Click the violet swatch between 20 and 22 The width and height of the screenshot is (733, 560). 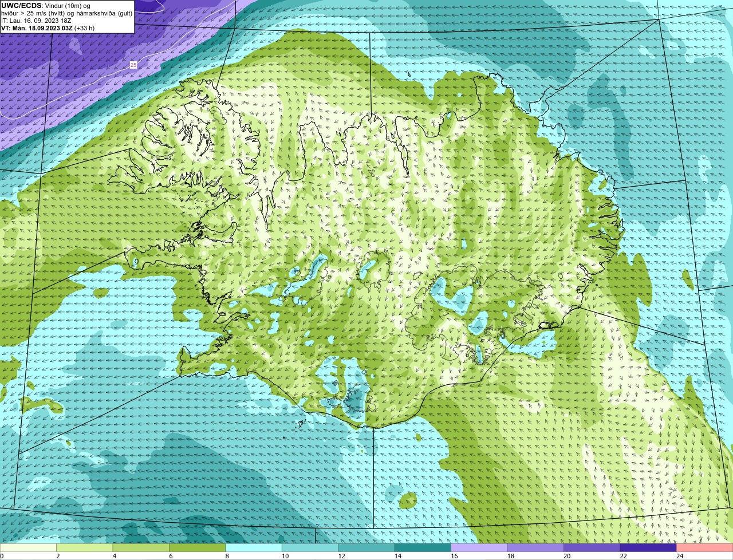pyautogui.click(x=592, y=547)
